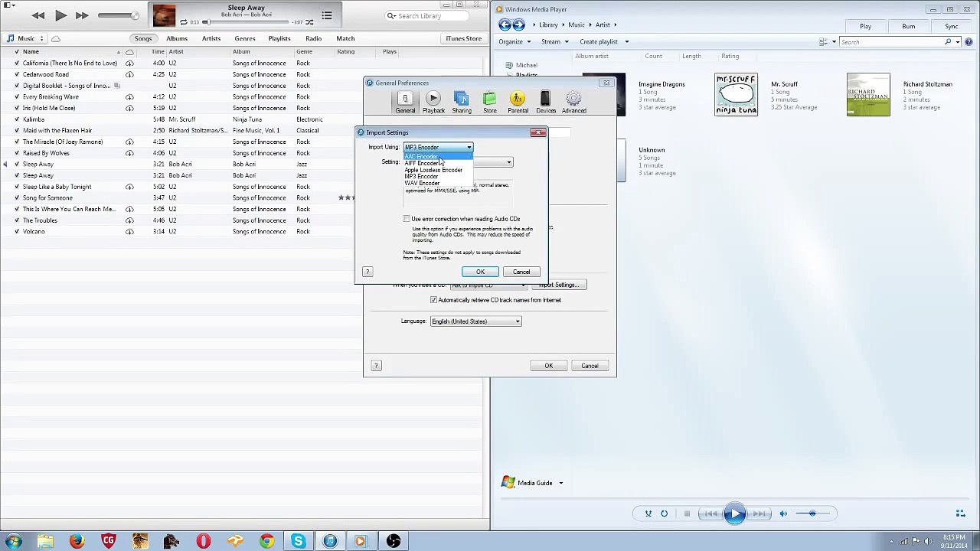Uncheck the Kalimba song checkbox

16,119
